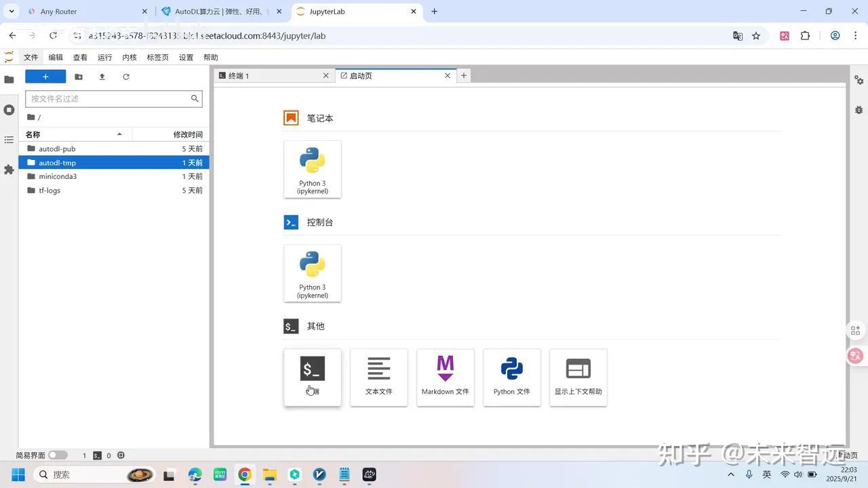Open a new terminal from launcher
Image resolution: width=868 pixels, height=488 pixels.
312,377
